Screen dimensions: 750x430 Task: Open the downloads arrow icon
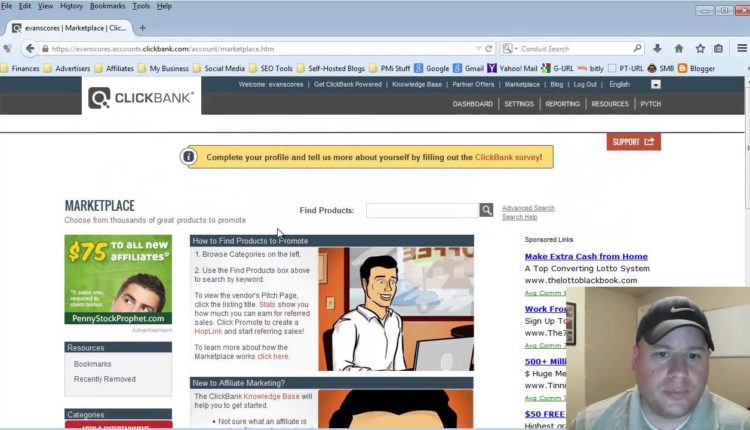[x=658, y=48]
